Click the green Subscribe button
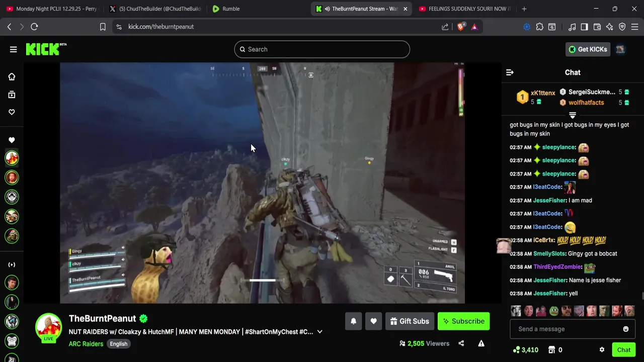This screenshot has width=644, height=362. [463, 321]
